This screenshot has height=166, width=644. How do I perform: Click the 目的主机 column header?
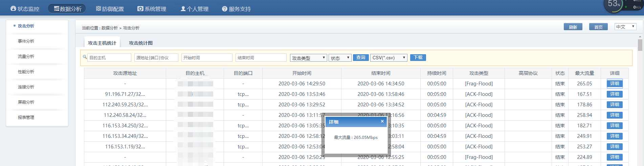(x=195, y=73)
